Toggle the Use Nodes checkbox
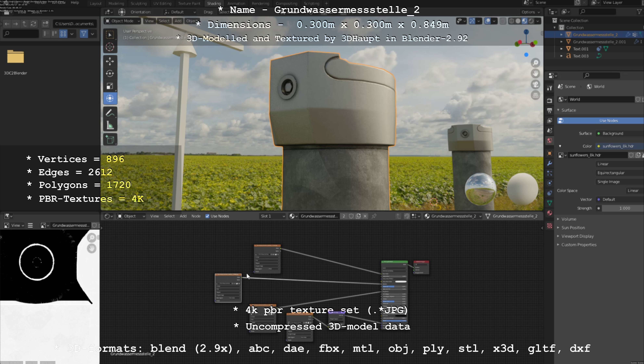 [207, 216]
